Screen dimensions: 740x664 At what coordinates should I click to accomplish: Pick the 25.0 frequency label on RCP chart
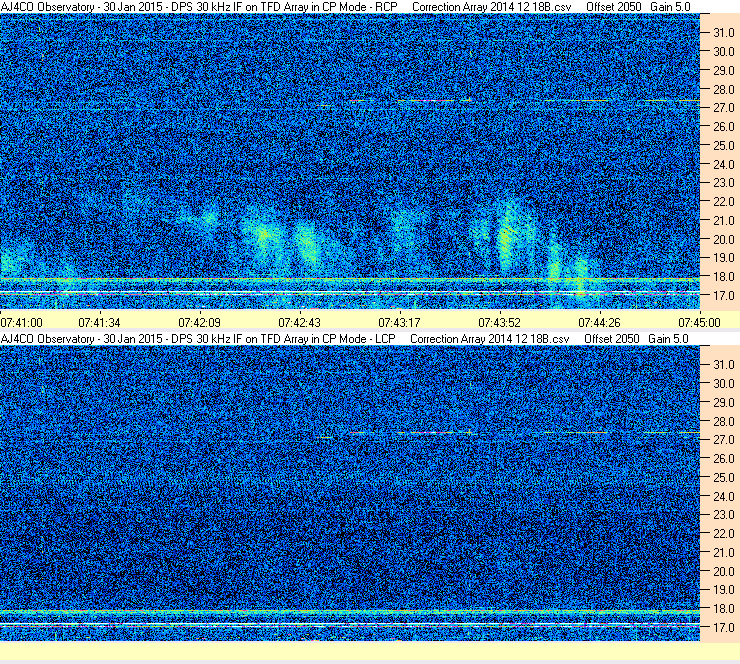(723, 146)
